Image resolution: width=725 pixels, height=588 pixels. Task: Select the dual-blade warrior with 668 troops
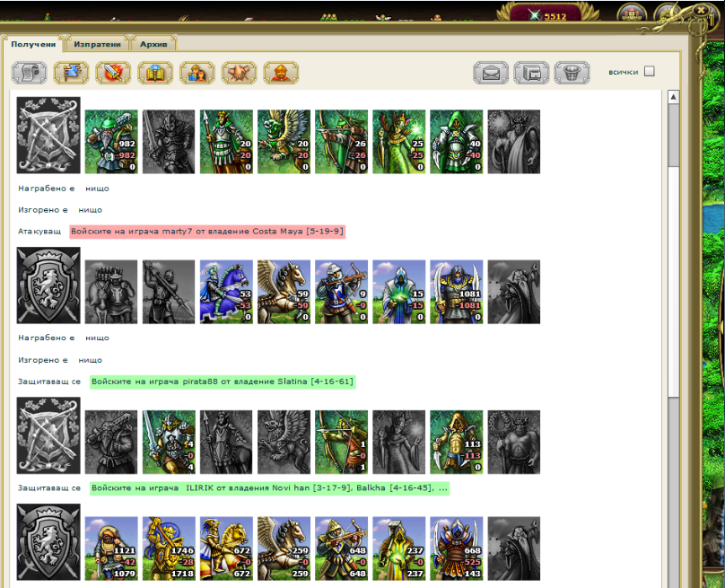tap(457, 549)
